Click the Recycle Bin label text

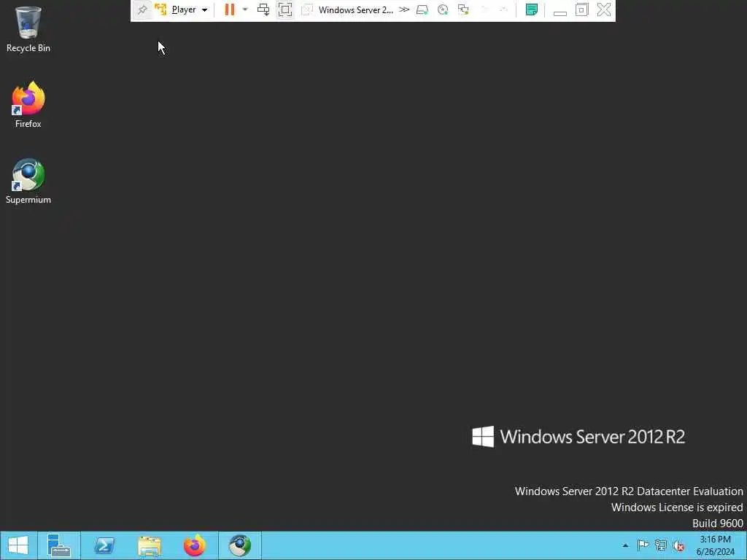tap(28, 48)
